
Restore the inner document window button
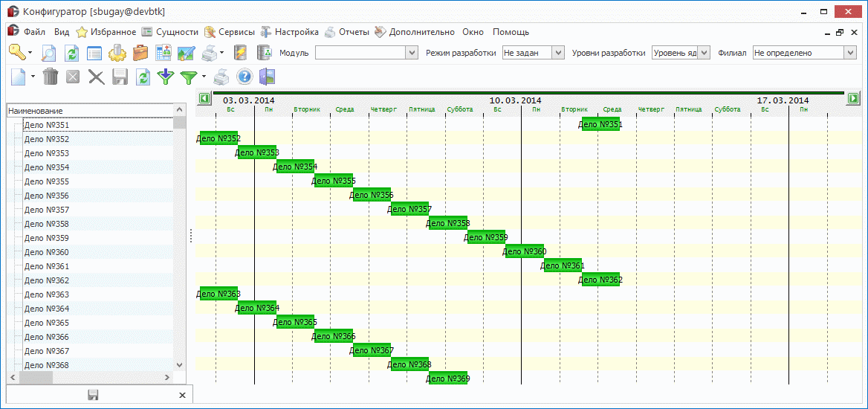coord(840,32)
